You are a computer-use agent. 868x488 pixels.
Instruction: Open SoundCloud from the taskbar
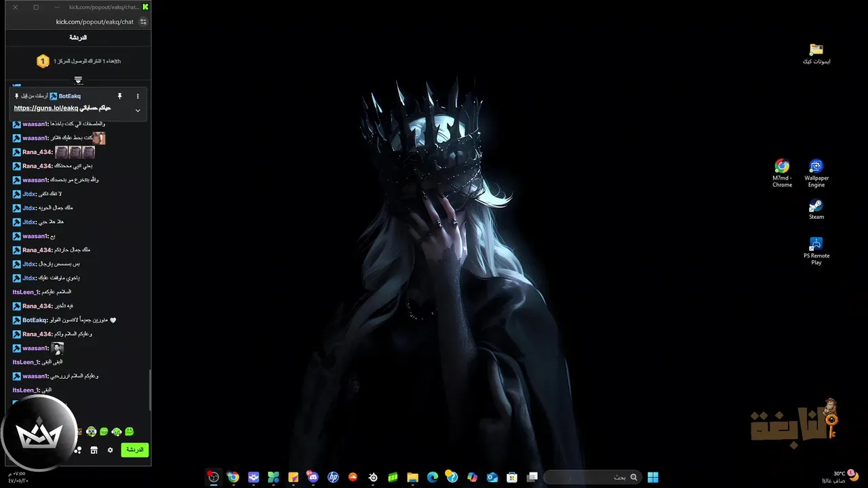click(x=353, y=477)
